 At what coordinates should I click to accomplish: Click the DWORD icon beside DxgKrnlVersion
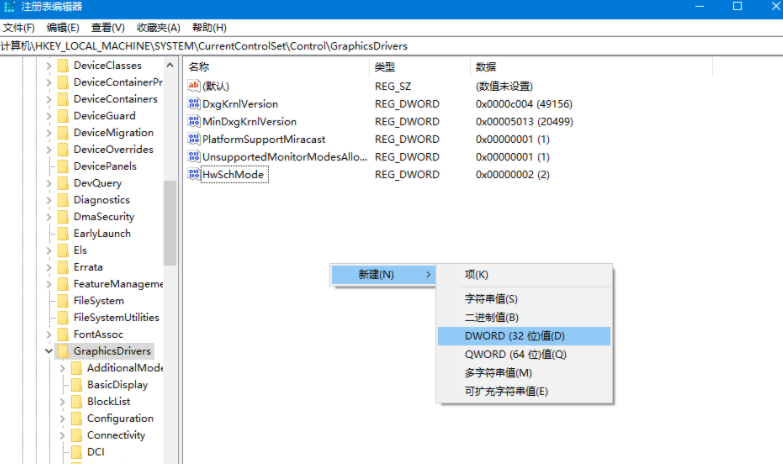pyautogui.click(x=194, y=103)
